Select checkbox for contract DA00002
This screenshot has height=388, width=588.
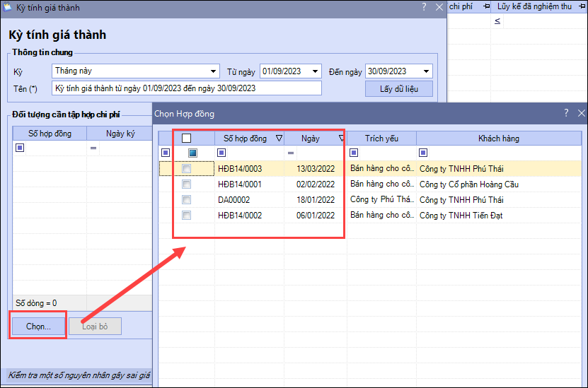[x=187, y=200]
